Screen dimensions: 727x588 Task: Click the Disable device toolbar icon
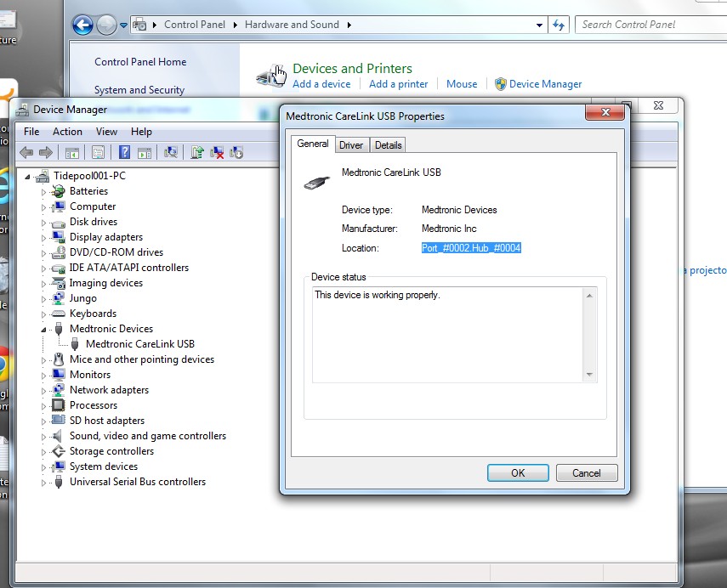(236, 152)
